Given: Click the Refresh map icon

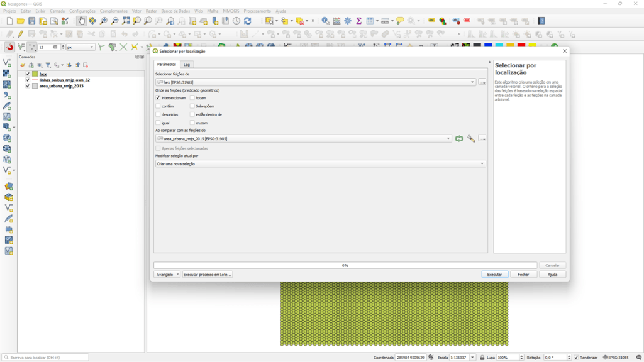Looking at the screenshot, I should 248,21.
